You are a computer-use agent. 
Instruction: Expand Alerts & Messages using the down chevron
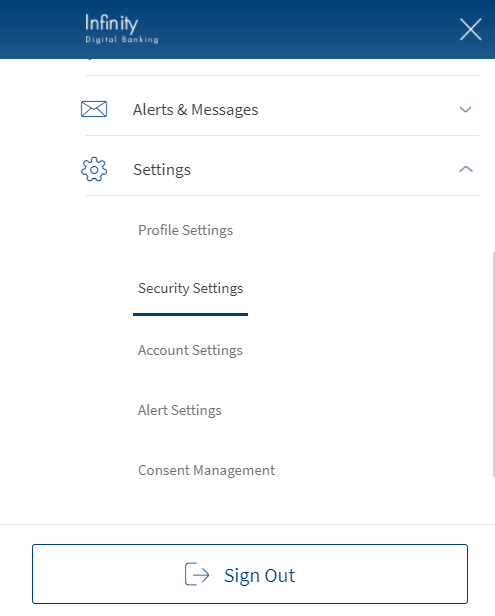point(466,109)
